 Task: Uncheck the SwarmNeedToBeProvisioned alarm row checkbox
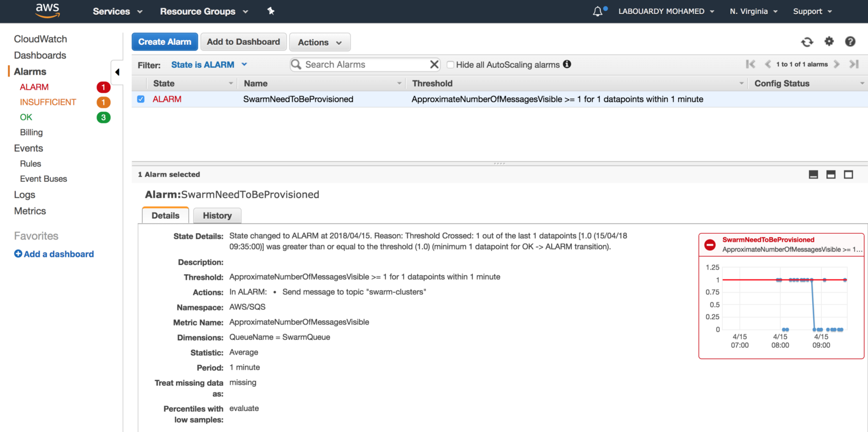[141, 99]
